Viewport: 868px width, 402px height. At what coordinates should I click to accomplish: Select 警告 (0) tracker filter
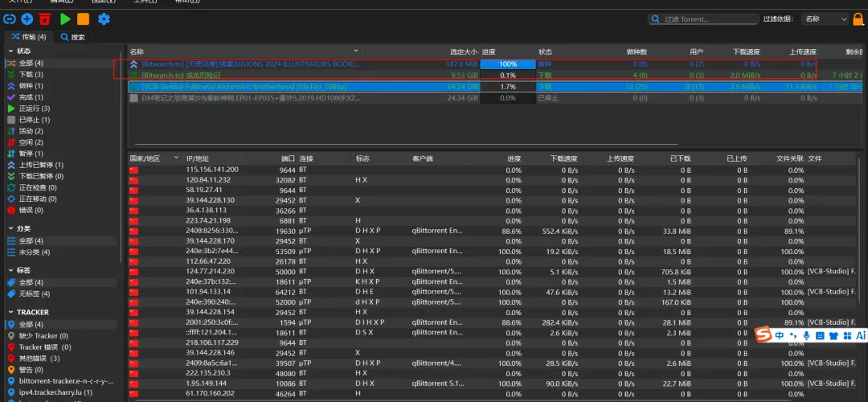tap(61, 370)
